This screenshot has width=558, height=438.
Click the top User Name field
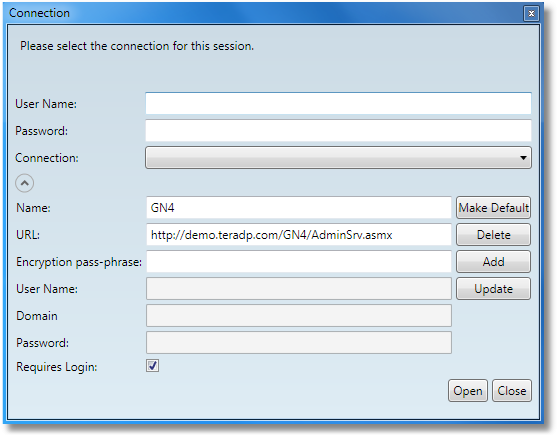[x=338, y=104]
